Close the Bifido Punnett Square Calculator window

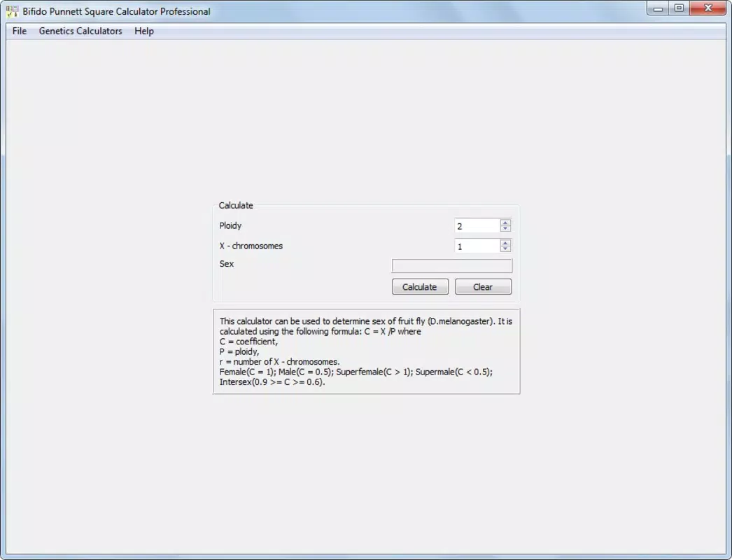pyautogui.click(x=708, y=8)
